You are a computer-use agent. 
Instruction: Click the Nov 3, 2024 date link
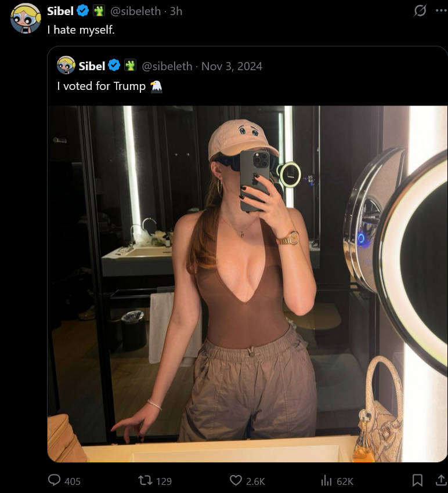232,66
